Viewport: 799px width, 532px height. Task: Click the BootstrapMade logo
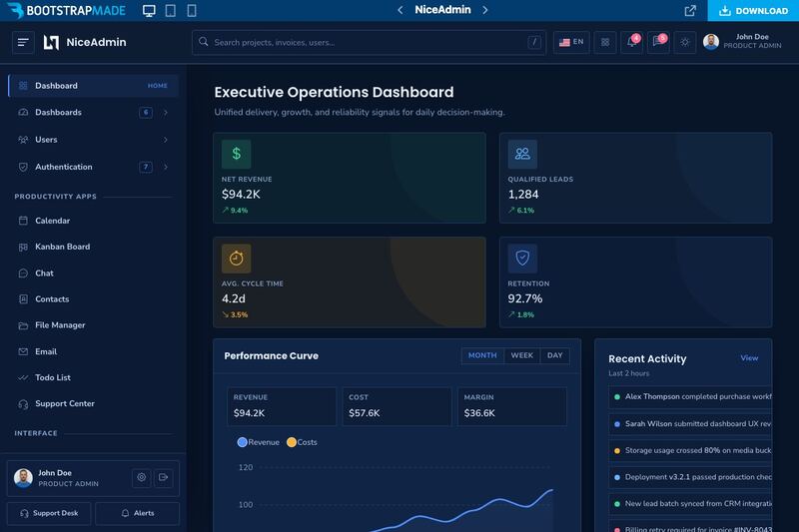tap(66, 11)
